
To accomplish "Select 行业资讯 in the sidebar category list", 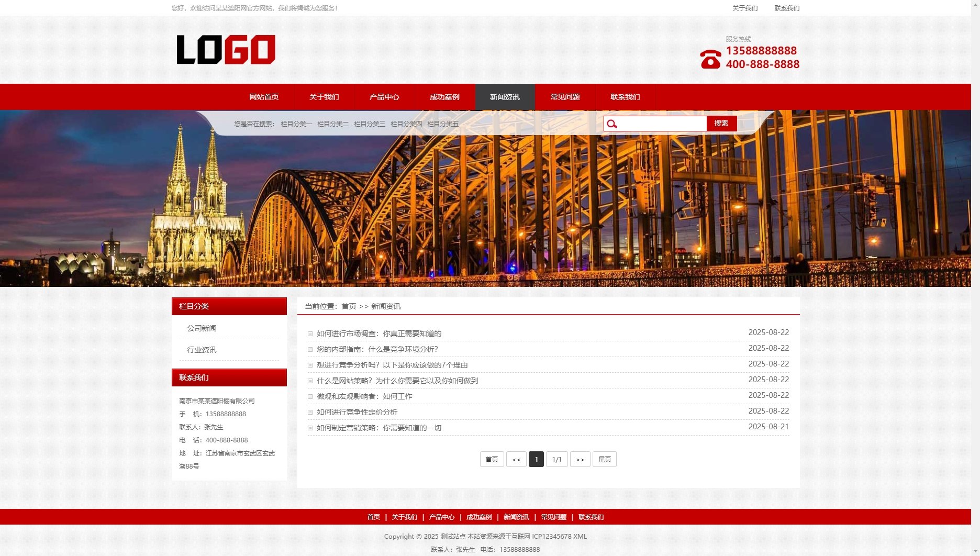I will (202, 350).
